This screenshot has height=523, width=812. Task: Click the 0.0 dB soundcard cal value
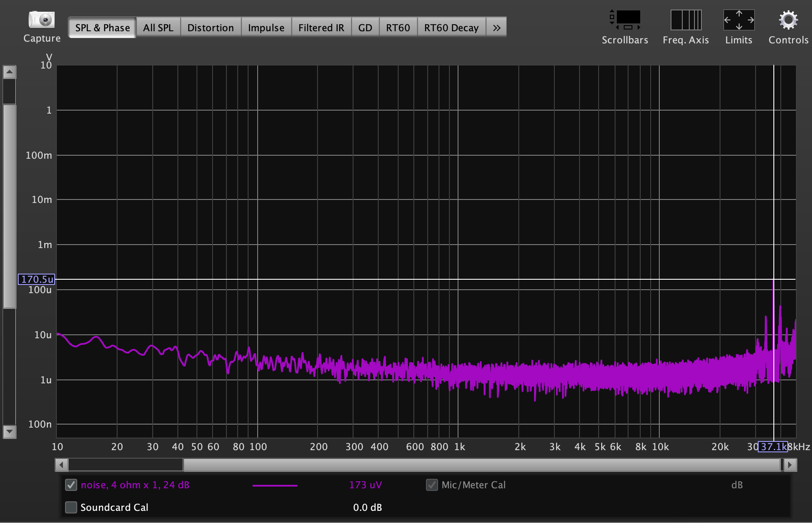[x=367, y=507]
